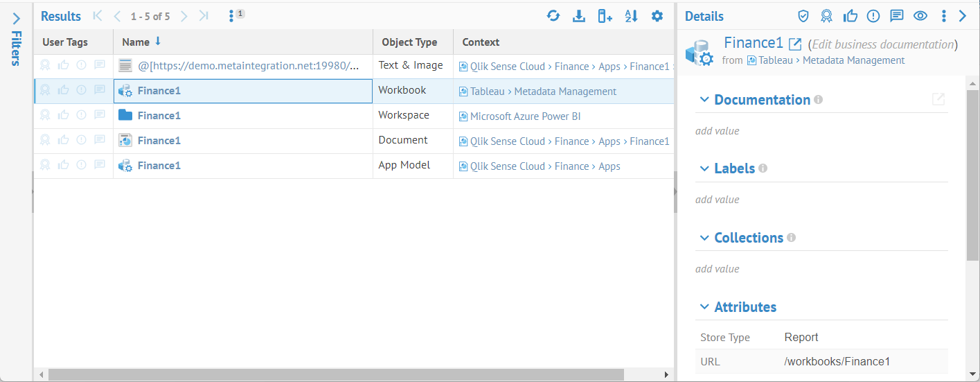Image resolution: width=980 pixels, height=382 pixels.
Task: Download the results list
Action: pyautogui.click(x=579, y=16)
